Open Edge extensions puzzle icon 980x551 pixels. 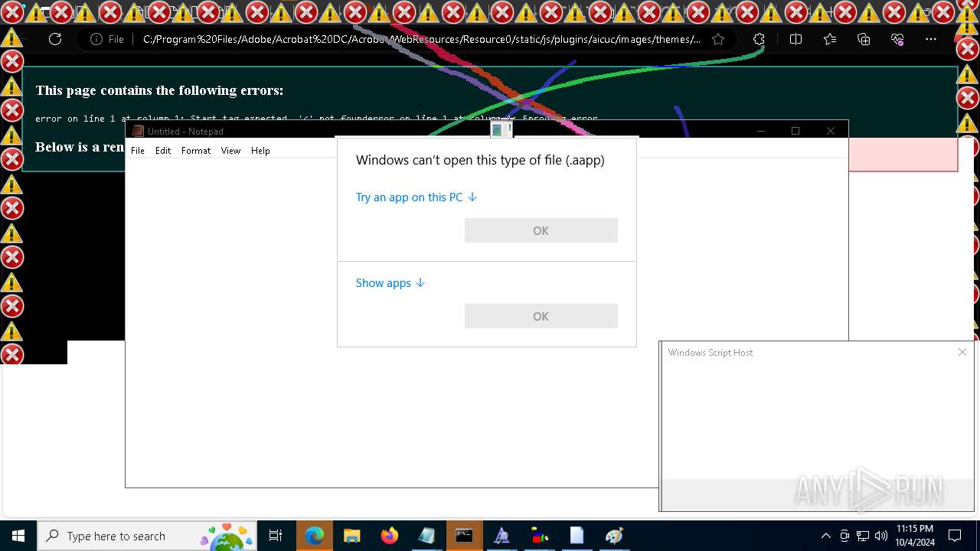tap(759, 39)
